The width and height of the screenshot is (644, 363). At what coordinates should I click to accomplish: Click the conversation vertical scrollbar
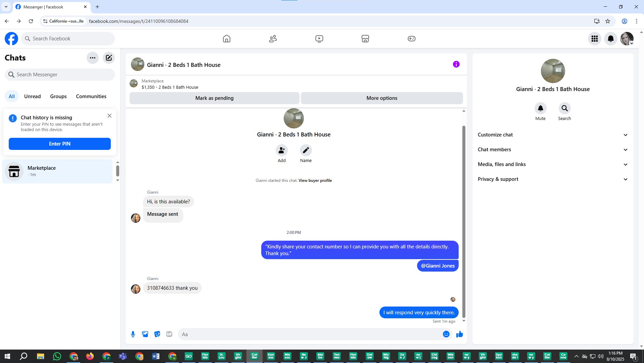tap(464, 222)
